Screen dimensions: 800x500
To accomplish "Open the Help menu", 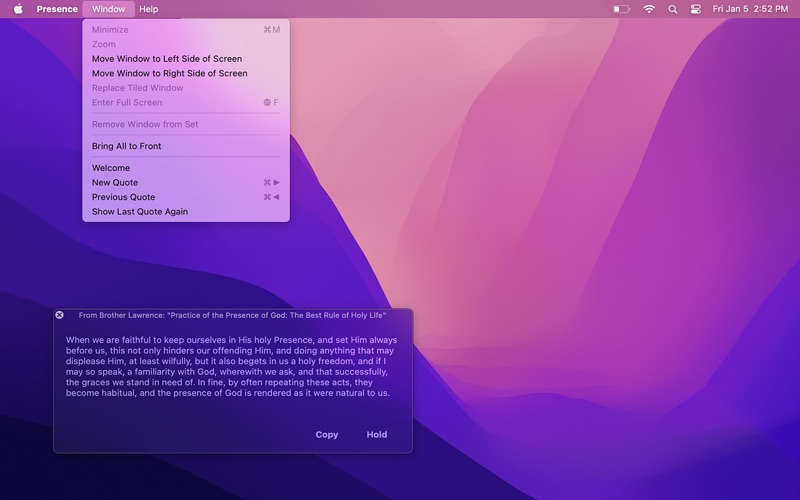I will 148,9.
